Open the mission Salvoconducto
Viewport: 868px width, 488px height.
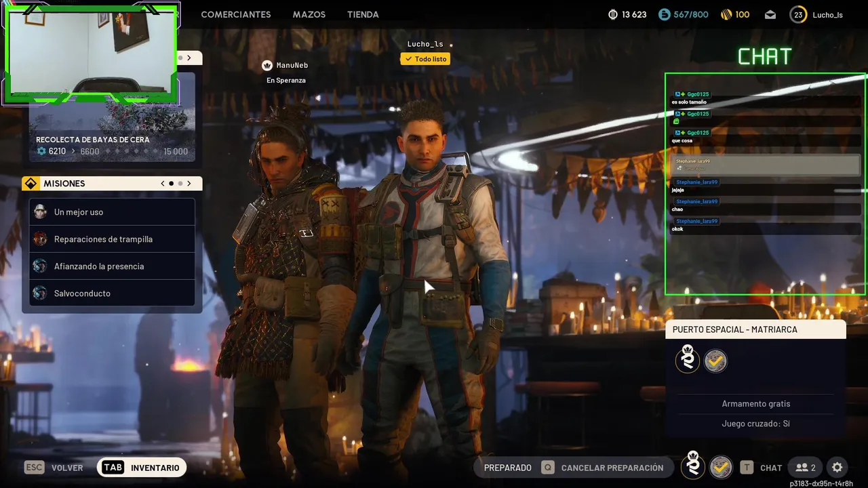pos(112,293)
